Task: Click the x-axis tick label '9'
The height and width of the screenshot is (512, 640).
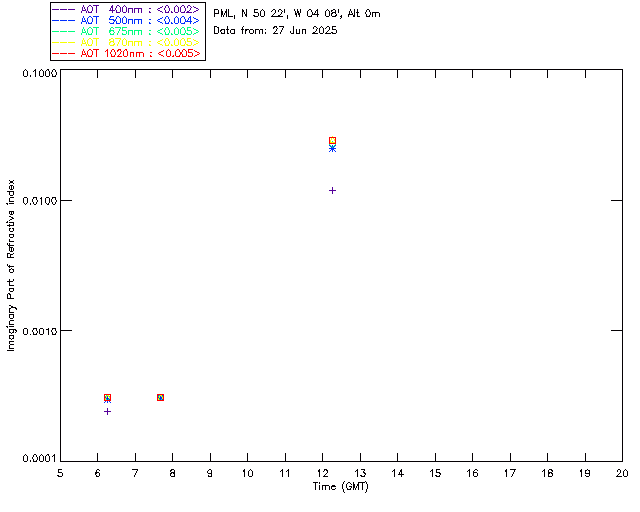Action: [210, 473]
